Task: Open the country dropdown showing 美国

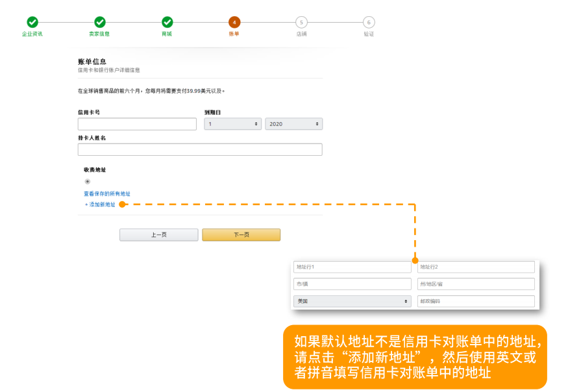Action: (x=352, y=301)
